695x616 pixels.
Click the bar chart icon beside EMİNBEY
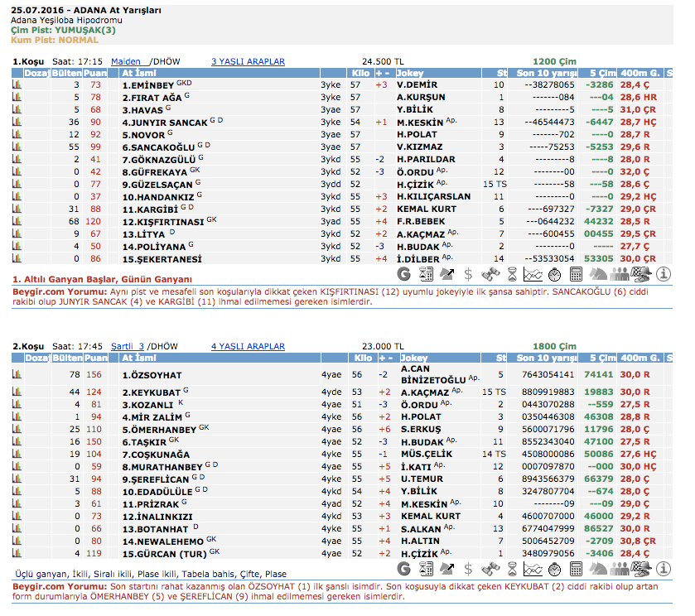tap(17, 84)
